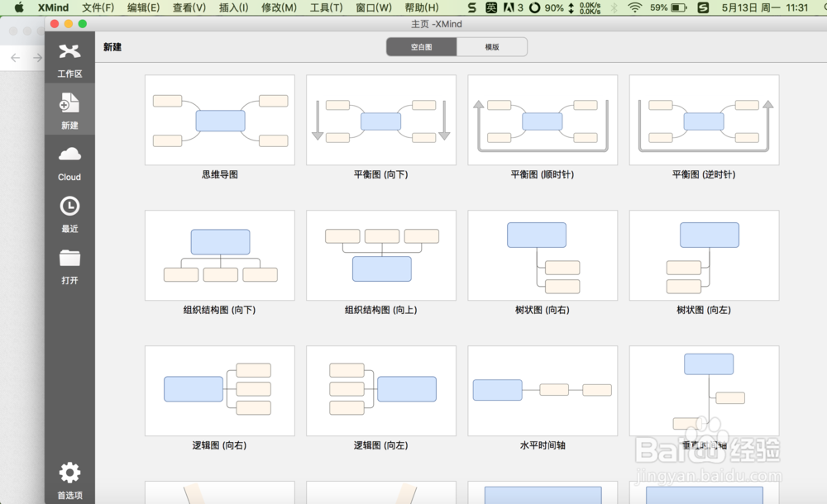
Task: Click the back navigation arrow
Action: pos(15,58)
